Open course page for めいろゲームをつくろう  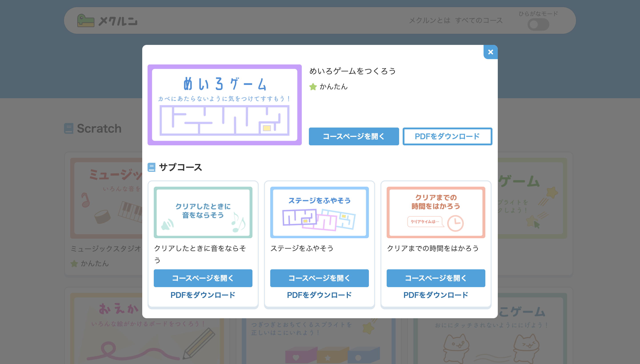click(x=354, y=136)
